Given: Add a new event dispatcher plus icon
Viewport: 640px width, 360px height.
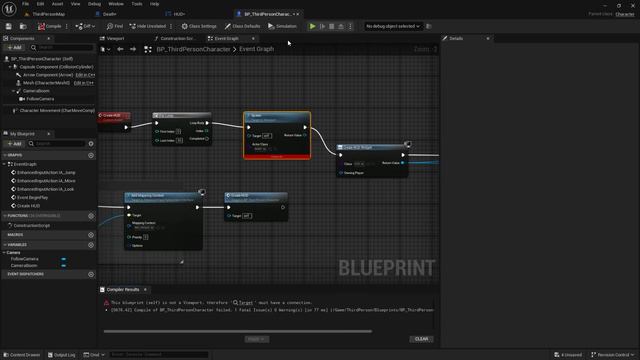Looking at the screenshot, I should (x=91, y=274).
